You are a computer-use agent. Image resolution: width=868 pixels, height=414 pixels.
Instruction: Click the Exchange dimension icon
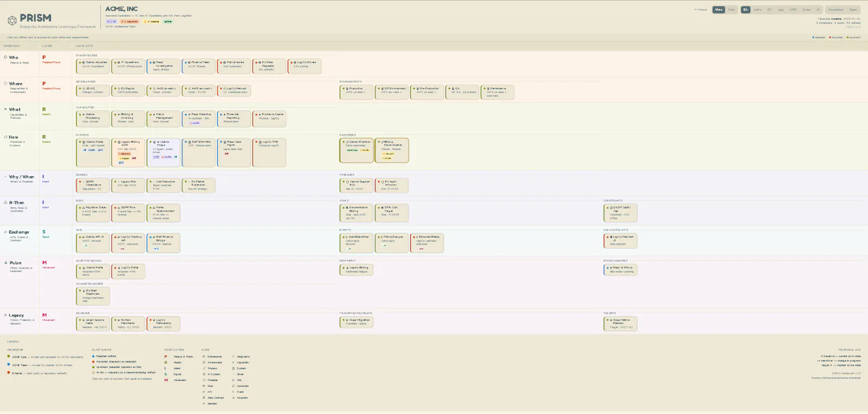point(5,232)
